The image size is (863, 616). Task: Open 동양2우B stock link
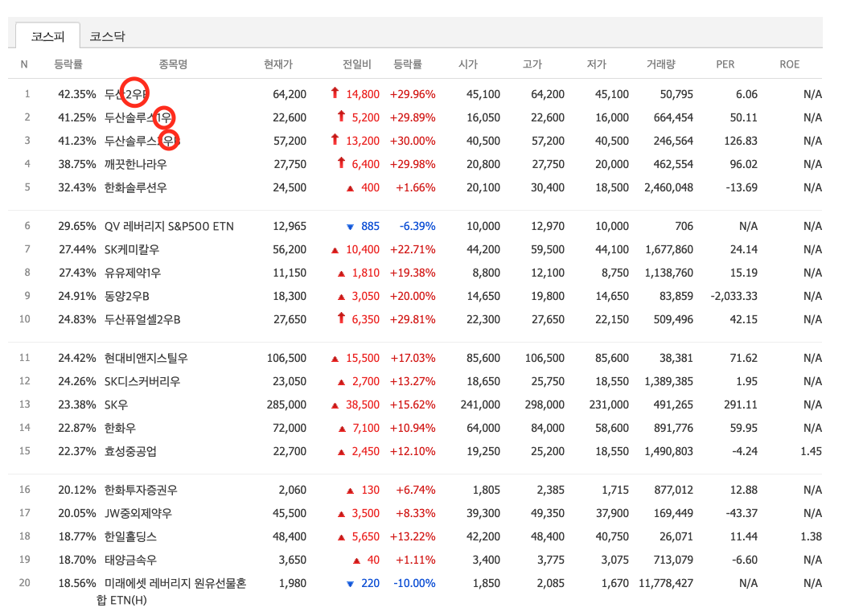point(126,296)
